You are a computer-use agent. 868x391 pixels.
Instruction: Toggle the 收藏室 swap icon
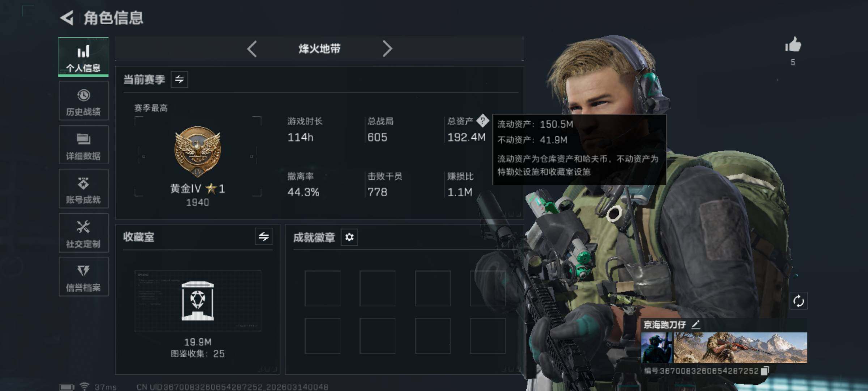point(264,237)
